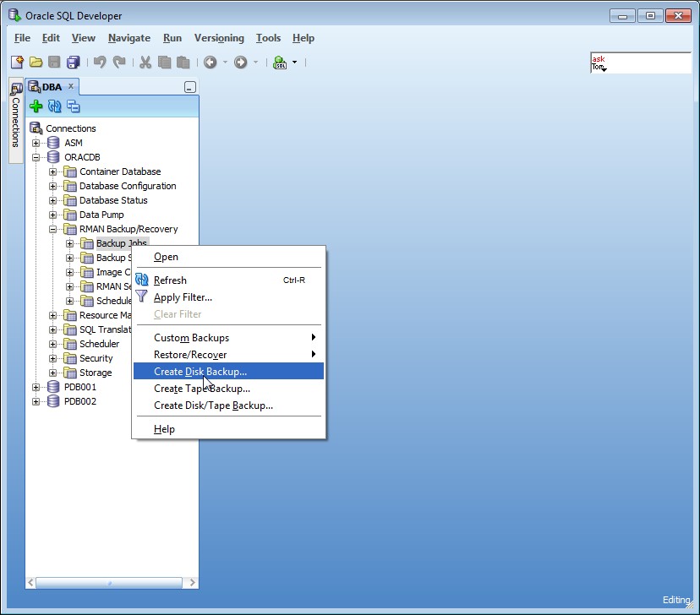700x615 pixels.
Task: Open the SQL Worksheet icon
Action: point(280,62)
